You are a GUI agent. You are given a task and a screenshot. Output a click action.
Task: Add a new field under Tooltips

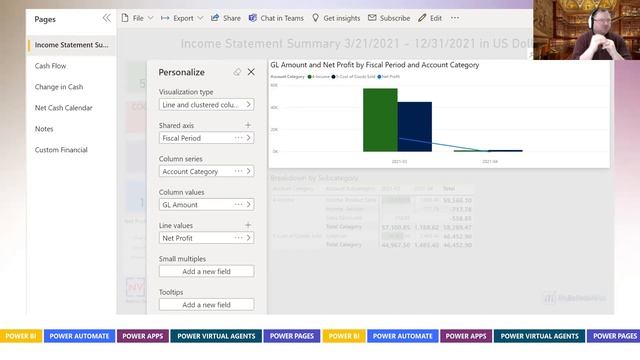coord(207,304)
